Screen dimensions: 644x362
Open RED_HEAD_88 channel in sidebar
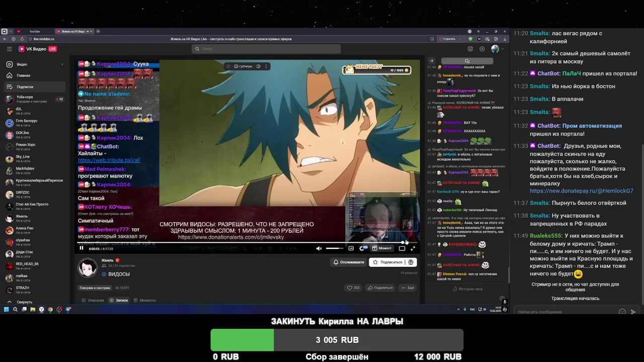click(34, 265)
